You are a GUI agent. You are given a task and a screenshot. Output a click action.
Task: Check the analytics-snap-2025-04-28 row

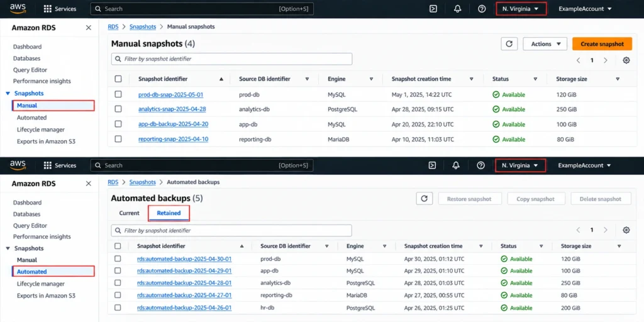[x=118, y=109]
